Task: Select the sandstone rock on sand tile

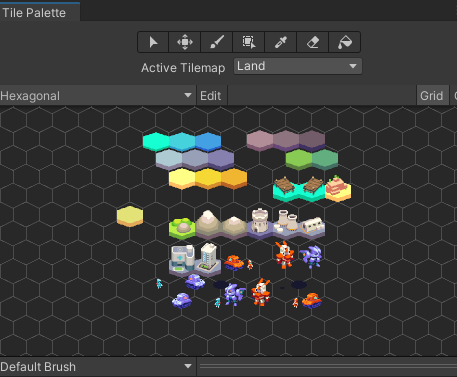Action: pyautogui.click(x=338, y=189)
